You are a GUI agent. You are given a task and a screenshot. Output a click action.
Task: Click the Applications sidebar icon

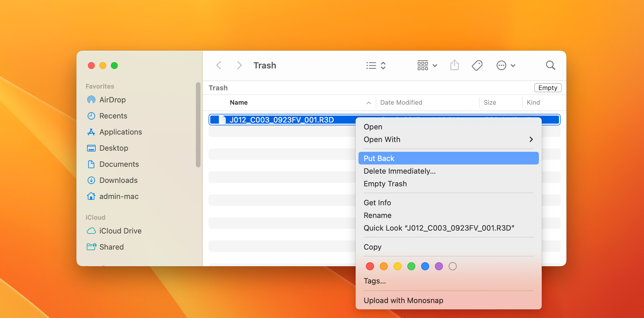pyautogui.click(x=91, y=131)
